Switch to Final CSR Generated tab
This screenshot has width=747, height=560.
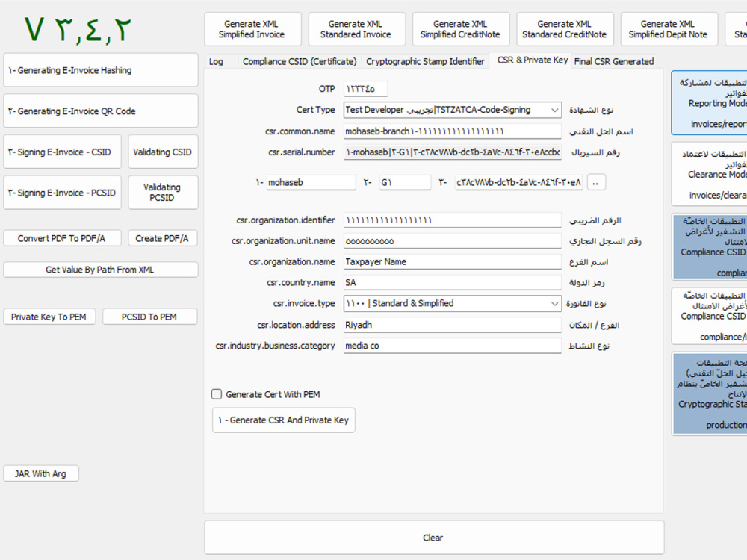pyautogui.click(x=613, y=61)
